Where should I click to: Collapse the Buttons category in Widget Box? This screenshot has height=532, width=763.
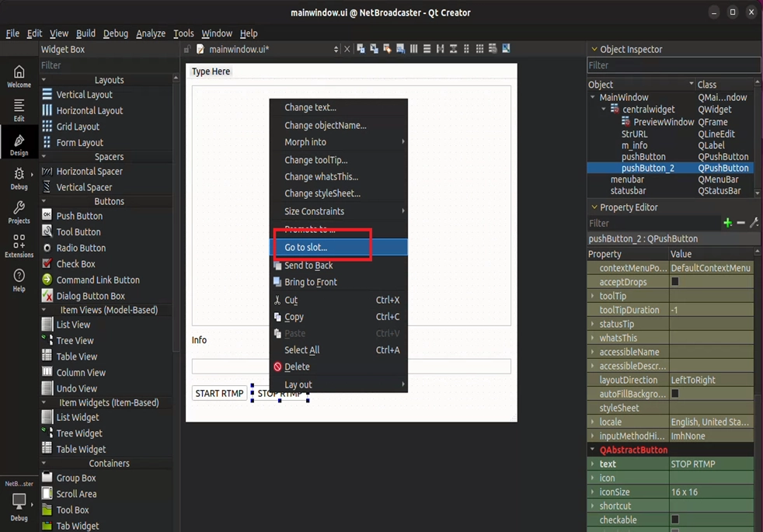(44, 201)
